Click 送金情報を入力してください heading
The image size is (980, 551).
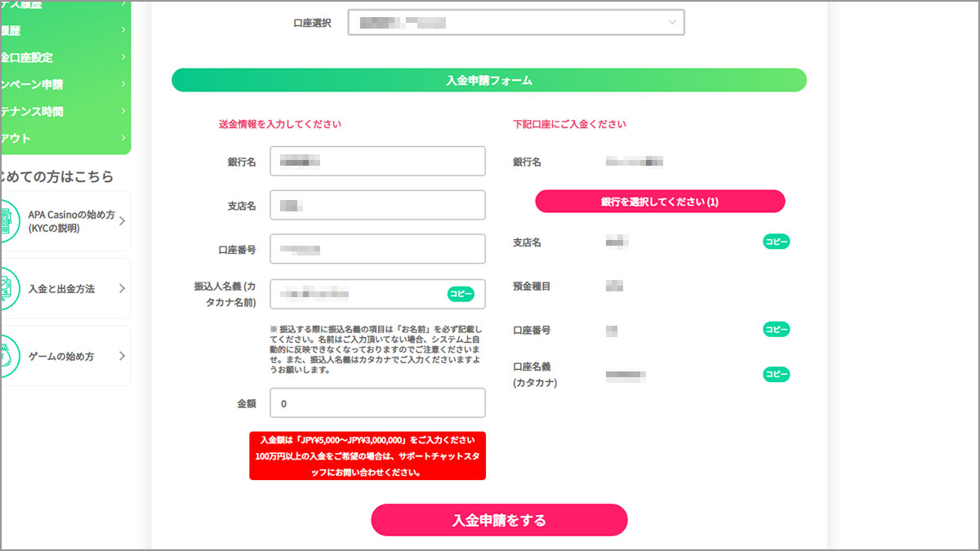click(280, 125)
